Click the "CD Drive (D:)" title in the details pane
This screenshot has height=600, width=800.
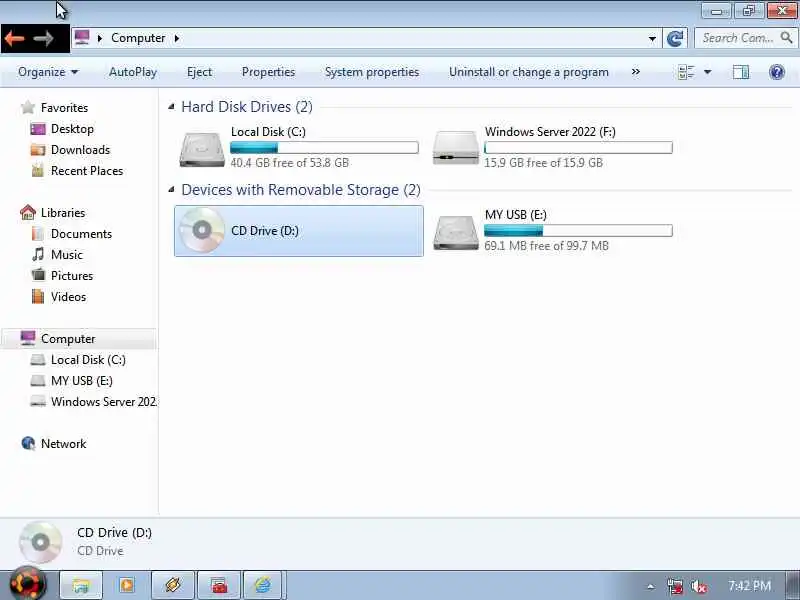tap(114, 533)
